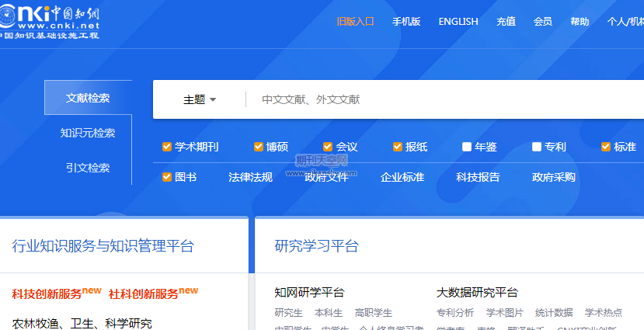Enable the 年鉴 checkbox
644x330 pixels.
click(x=467, y=147)
